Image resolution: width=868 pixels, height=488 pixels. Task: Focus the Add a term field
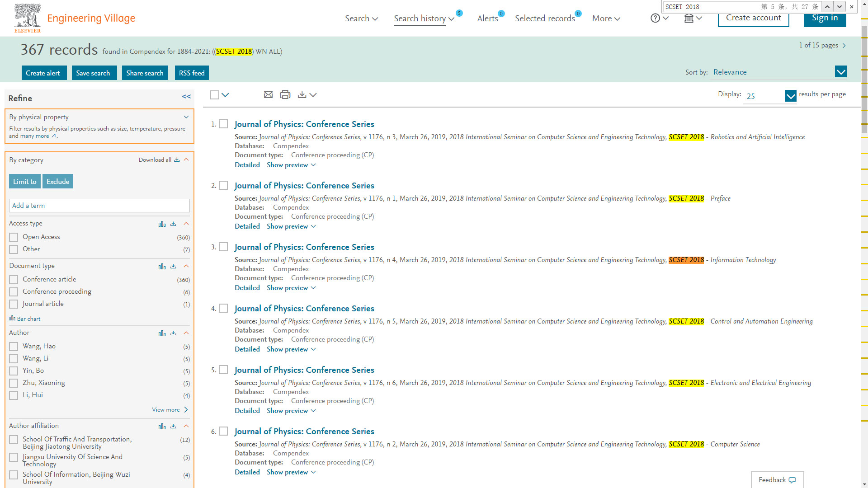point(99,206)
